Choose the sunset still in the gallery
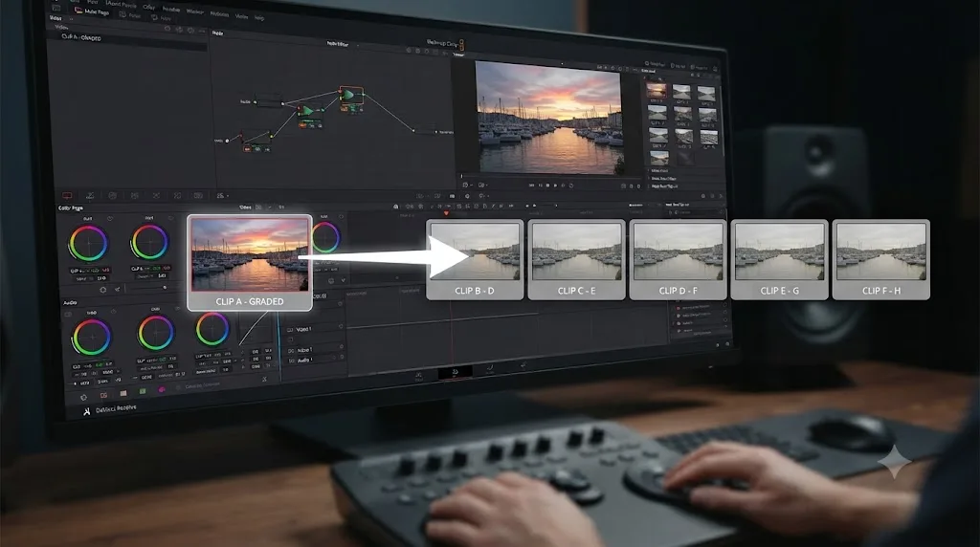The width and height of the screenshot is (980, 547). (x=656, y=93)
